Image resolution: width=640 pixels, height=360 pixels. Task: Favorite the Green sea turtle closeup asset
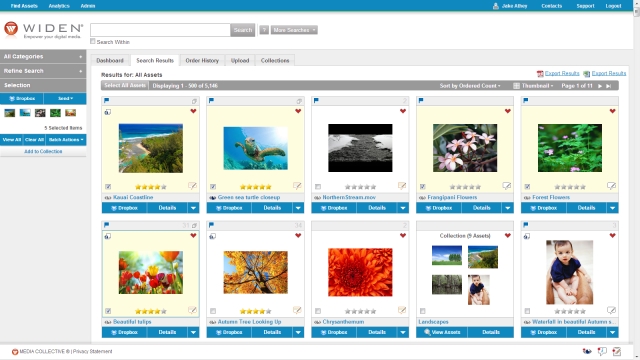[x=298, y=111]
